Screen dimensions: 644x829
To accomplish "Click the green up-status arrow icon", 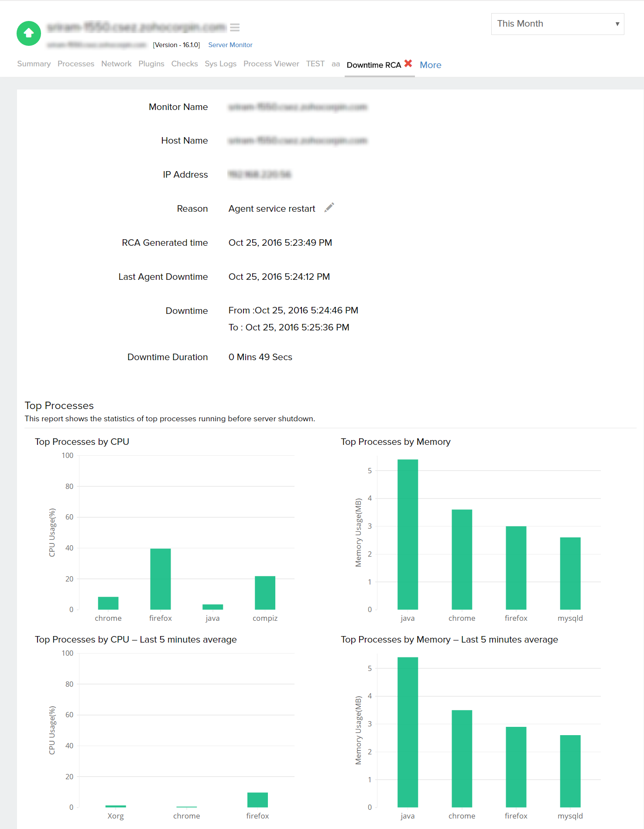I will coord(29,33).
